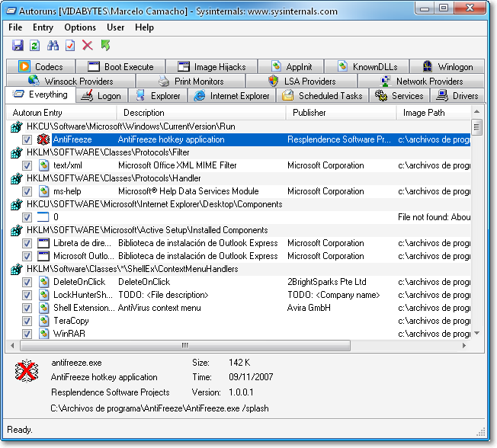Click registry icon beside Protocols\Handler key
The image size is (497, 448).
17,178
